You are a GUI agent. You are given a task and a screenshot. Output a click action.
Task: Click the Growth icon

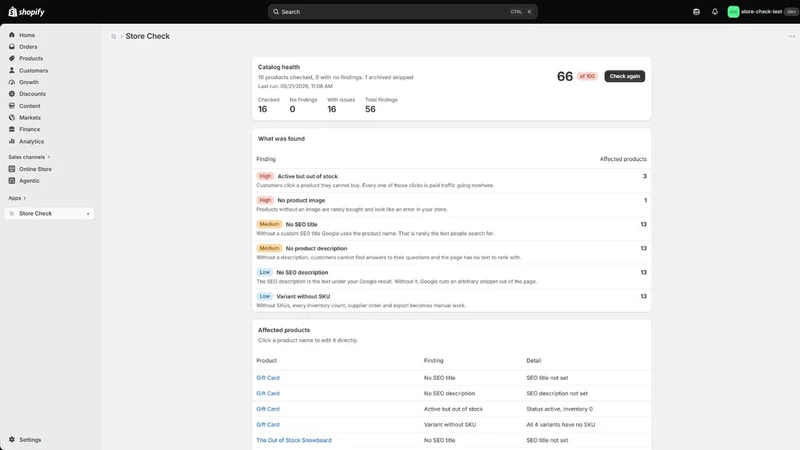[12, 82]
